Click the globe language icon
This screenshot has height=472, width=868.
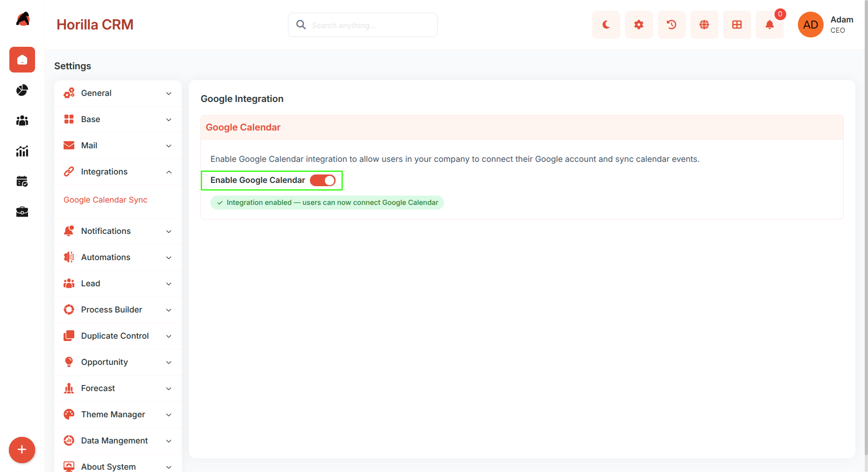coord(704,25)
